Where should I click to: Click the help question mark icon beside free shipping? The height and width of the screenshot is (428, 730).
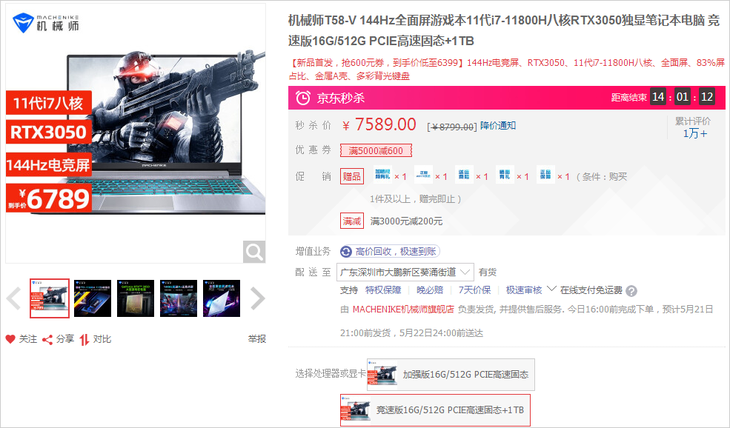[631, 291]
